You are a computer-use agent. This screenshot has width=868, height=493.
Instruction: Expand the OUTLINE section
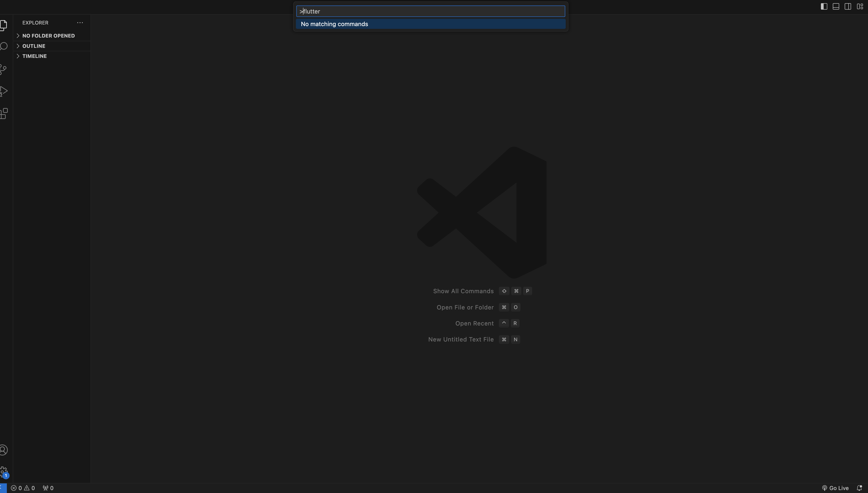coord(52,46)
